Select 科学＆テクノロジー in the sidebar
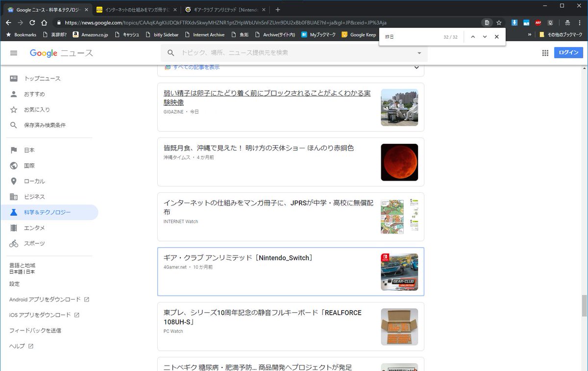The height and width of the screenshot is (371, 588). 49,212
